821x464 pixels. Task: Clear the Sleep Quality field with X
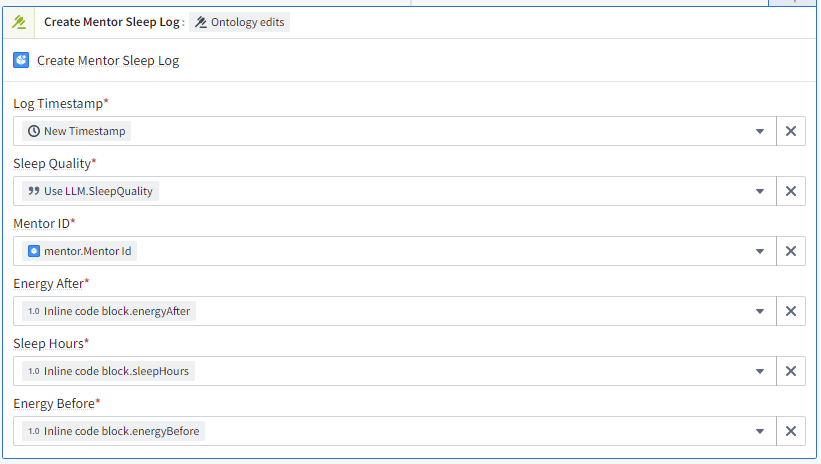790,191
